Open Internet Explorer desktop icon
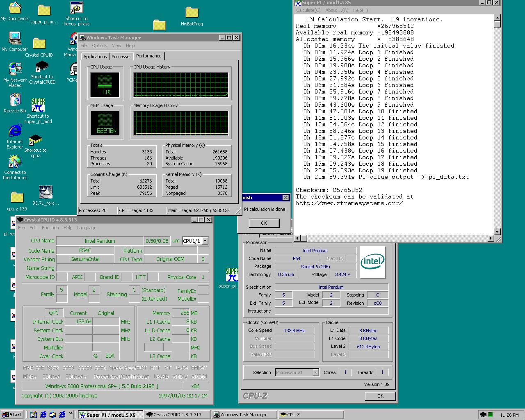Image resolution: width=525 pixels, height=420 pixels. [15, 137]
